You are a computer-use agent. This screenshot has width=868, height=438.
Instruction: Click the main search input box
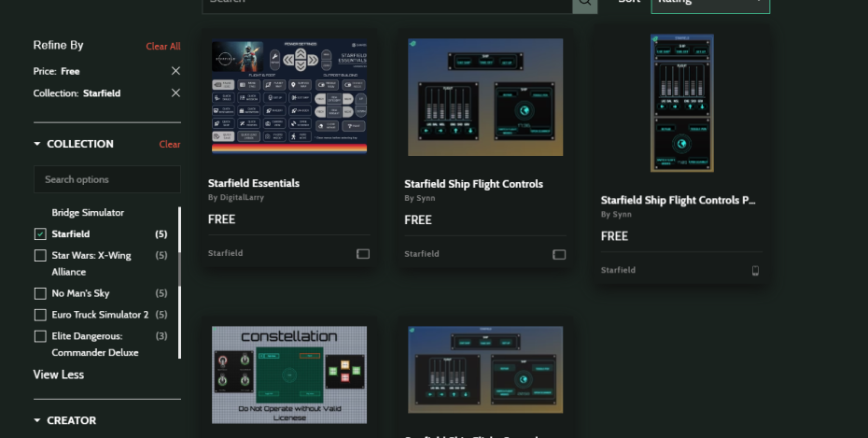(387, 5)
